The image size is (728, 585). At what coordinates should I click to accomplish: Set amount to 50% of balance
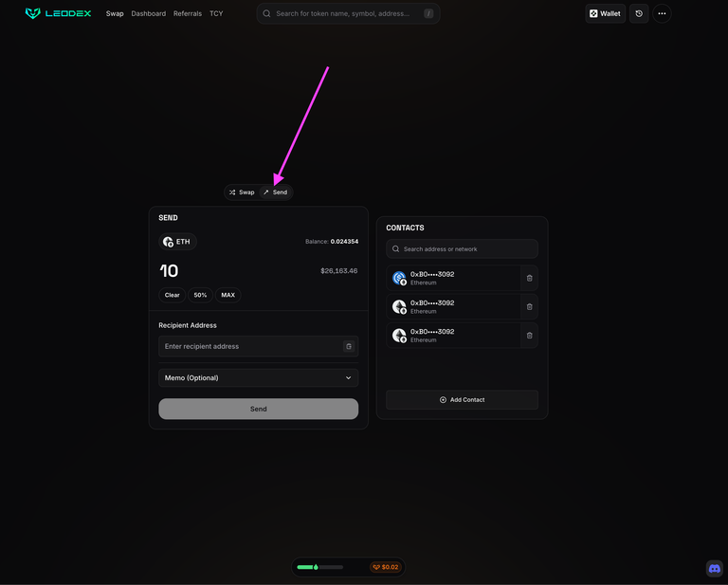click(x=200, y=295)
